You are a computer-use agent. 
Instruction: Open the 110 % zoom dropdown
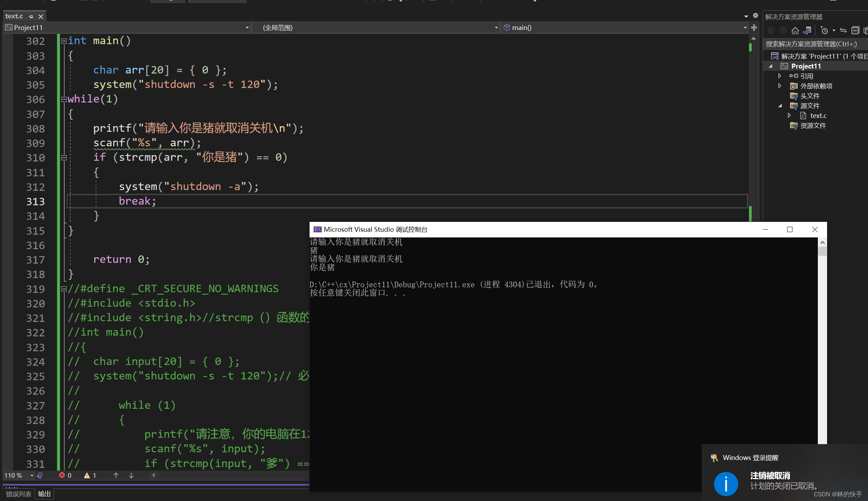coord(32,476)
